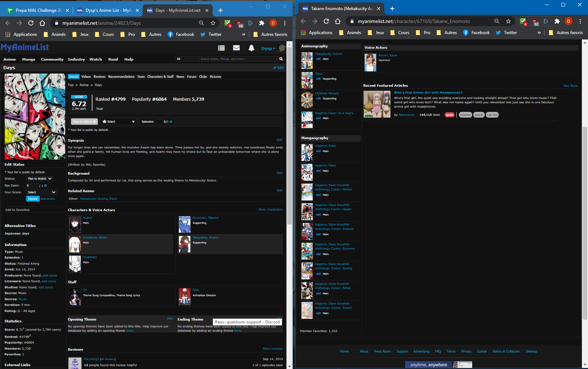This screenshot has height=369, width=588.
Task: Click the plus icon beside Episodes 0/1
Action: [x=171, y=122]
